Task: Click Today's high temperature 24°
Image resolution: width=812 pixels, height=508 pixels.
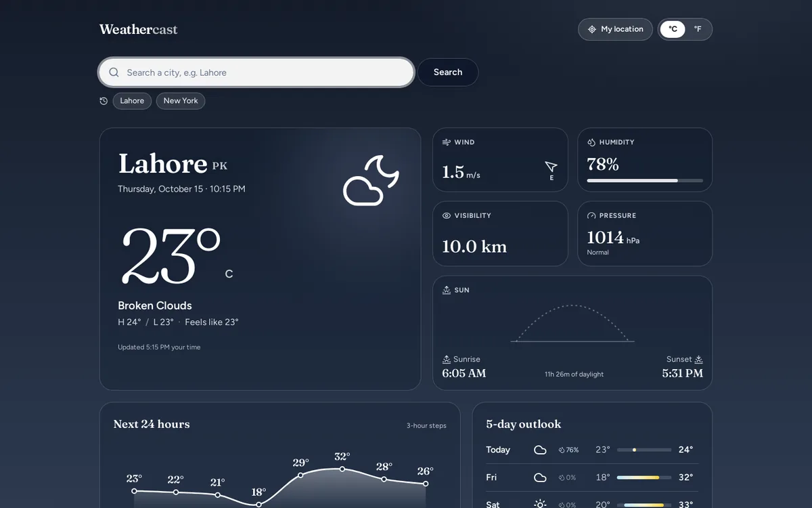Action: (x=685, y=450)
